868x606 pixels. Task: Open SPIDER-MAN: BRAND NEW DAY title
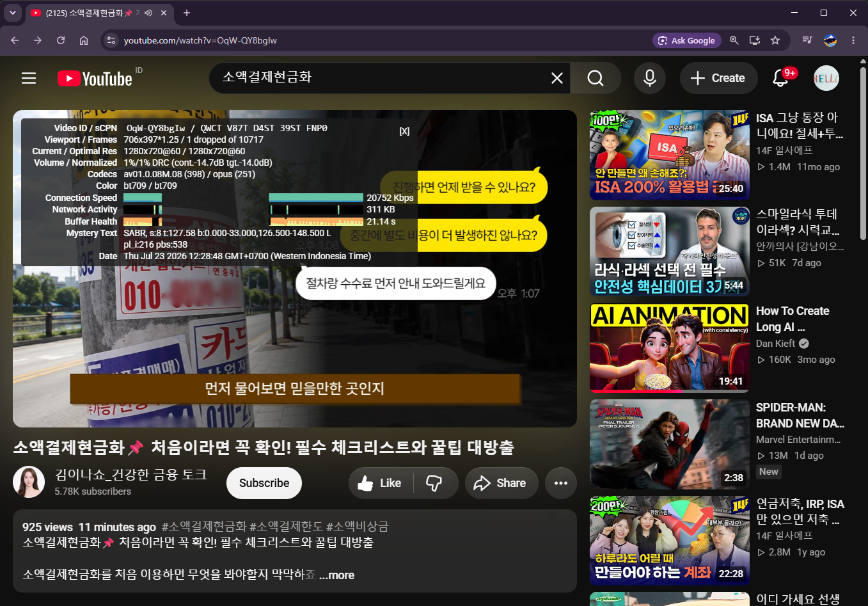tap(800, 415)
